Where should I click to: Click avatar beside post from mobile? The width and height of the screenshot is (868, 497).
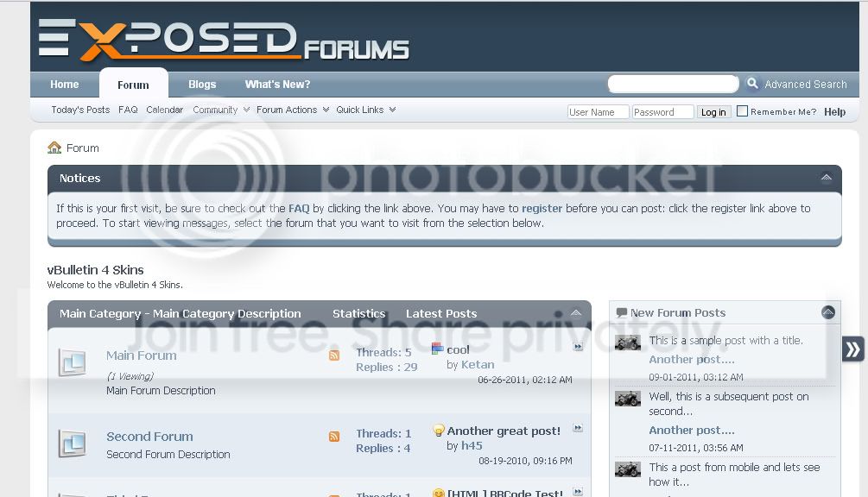628,469
